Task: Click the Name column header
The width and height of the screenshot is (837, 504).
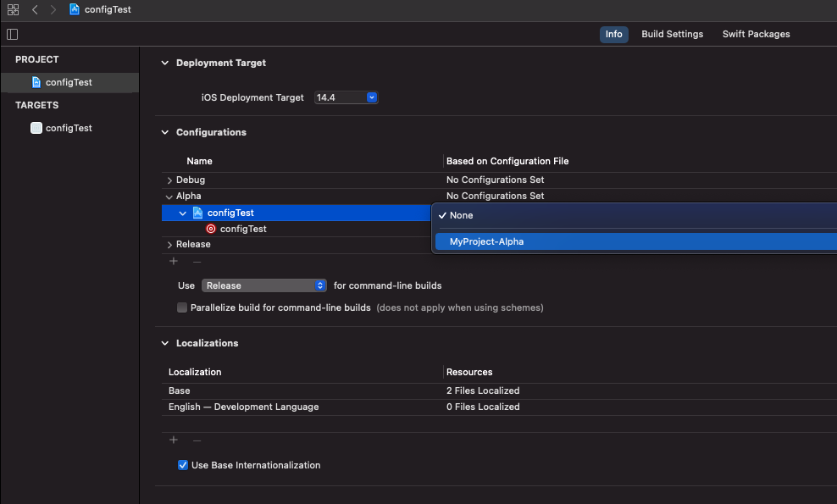Action: tap(199, 161)
